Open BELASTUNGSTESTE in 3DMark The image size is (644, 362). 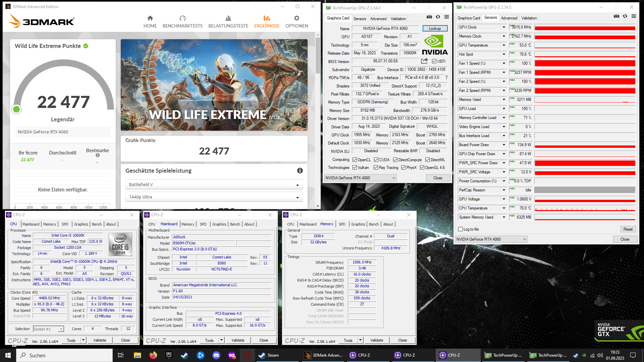coord(228,22)
